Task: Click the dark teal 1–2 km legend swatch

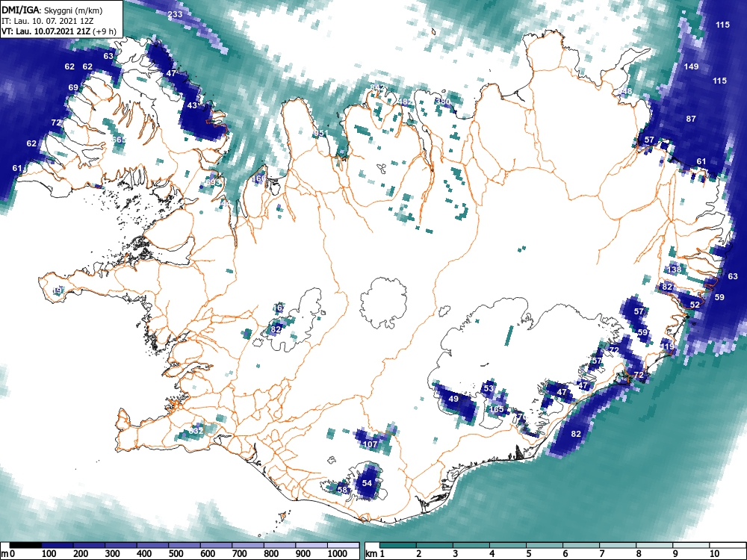Action: [x=399, y=545]
